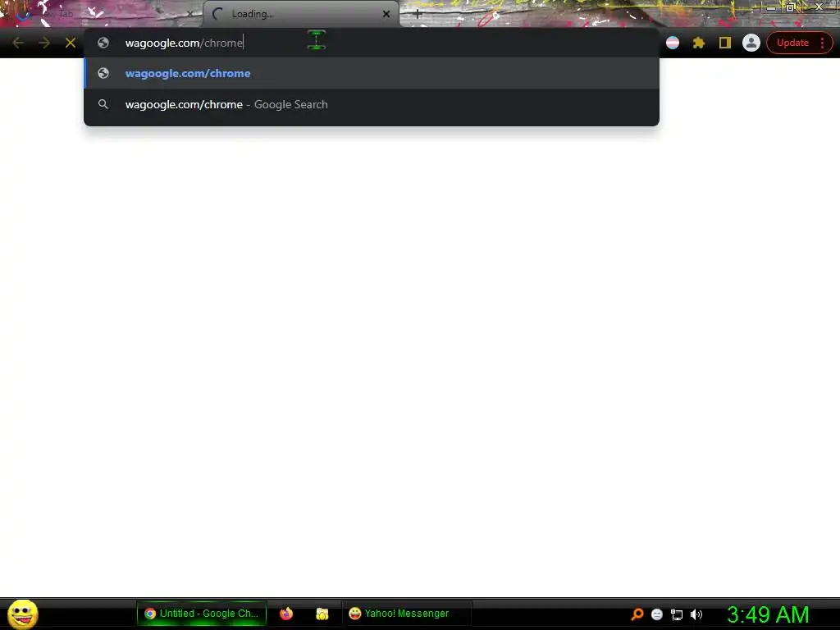Launch Firefox from the taskbar
840x630 pixels.
[286, 614]
